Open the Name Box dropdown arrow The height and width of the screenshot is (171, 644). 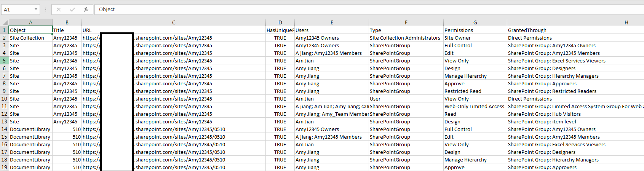36,10
